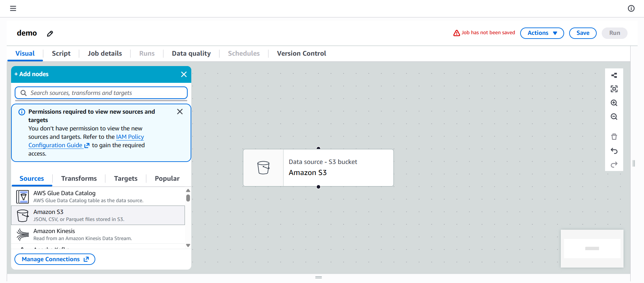Dismiss the permissions required notice

(x=180, y=112)
